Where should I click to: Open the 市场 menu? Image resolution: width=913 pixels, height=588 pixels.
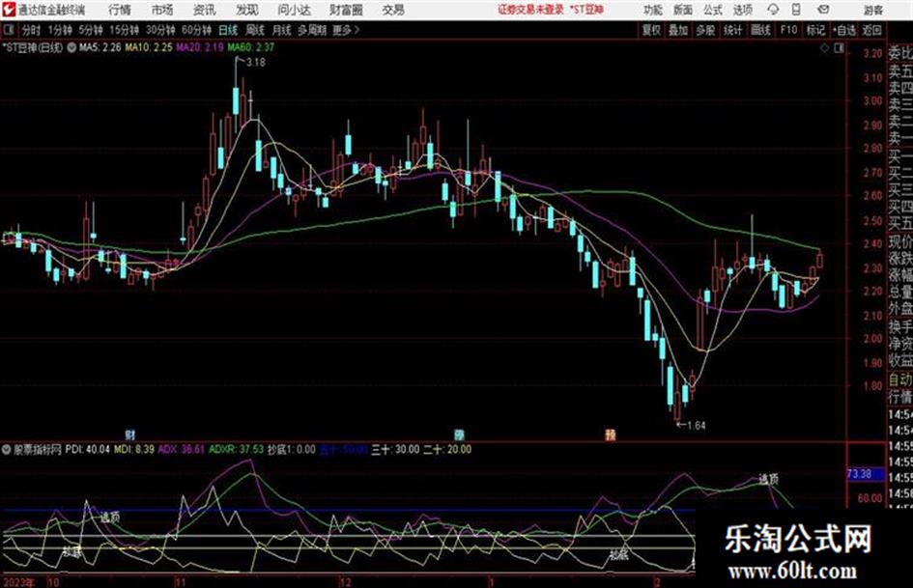162,10
